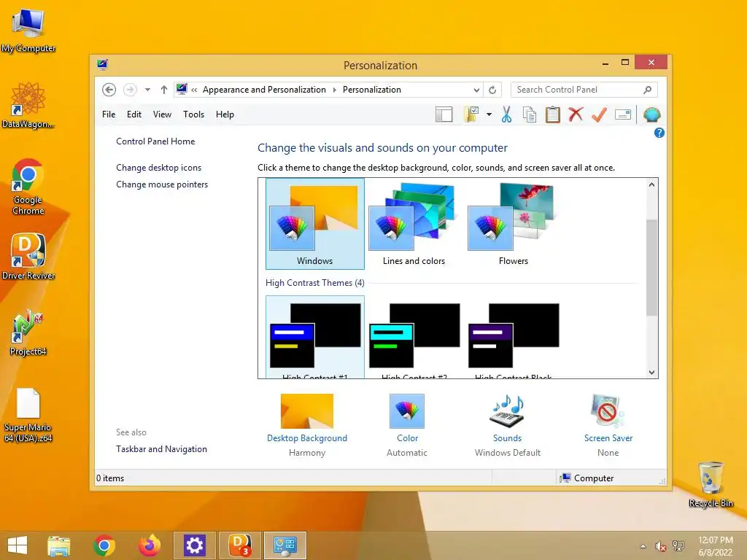Open the Edit menu
Screen dimensions: 747x560
click(x=134, y=114)
